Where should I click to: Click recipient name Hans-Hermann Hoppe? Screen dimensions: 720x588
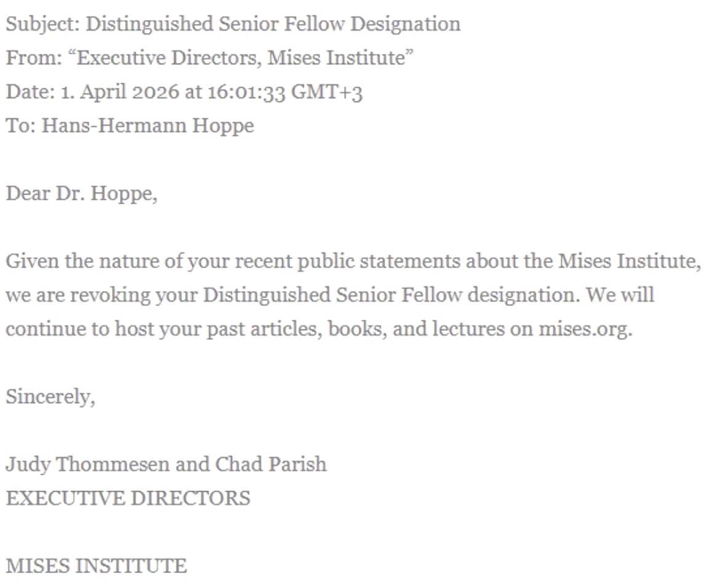click(148, 125)
